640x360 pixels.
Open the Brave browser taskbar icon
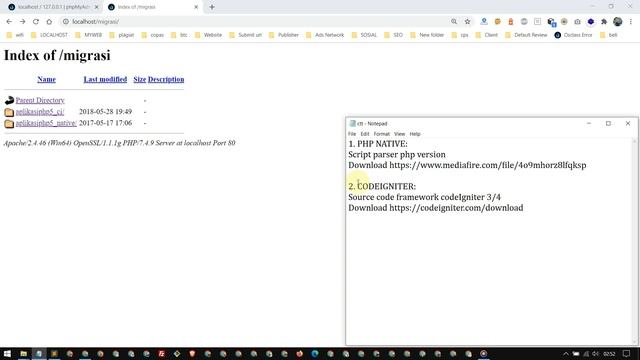[x=192, y=353]
